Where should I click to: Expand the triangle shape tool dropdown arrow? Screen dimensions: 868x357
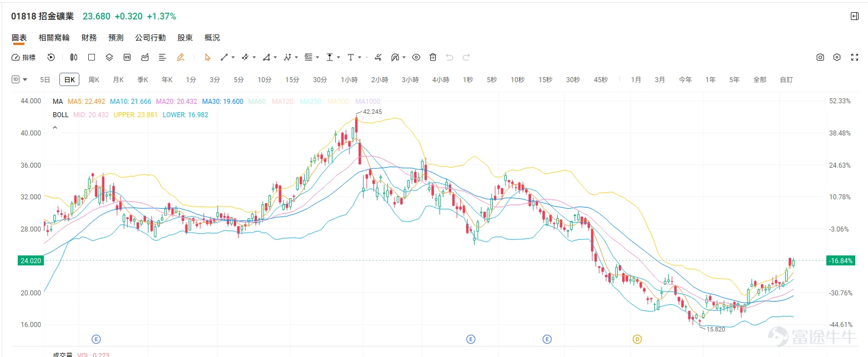click(x=275, y=57)
